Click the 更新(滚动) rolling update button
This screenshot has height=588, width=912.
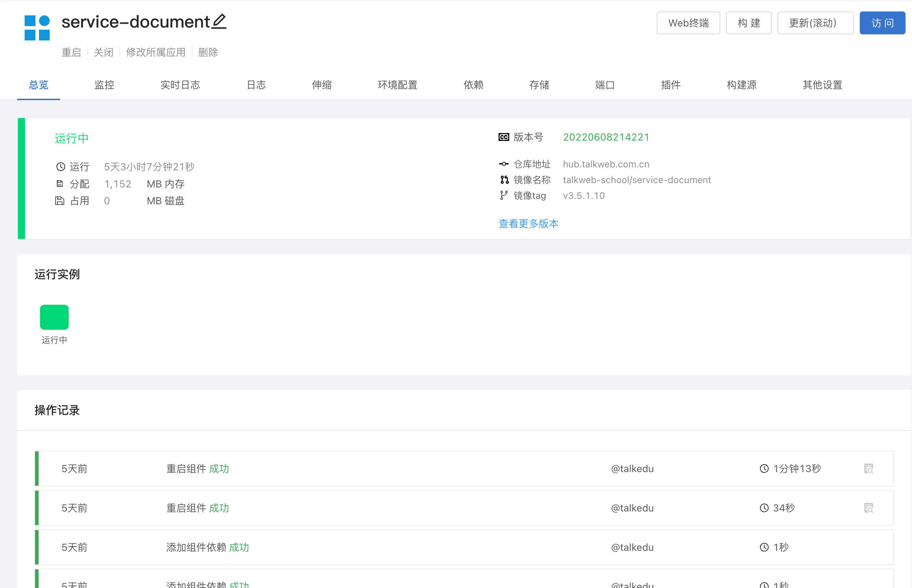[815, 23]
